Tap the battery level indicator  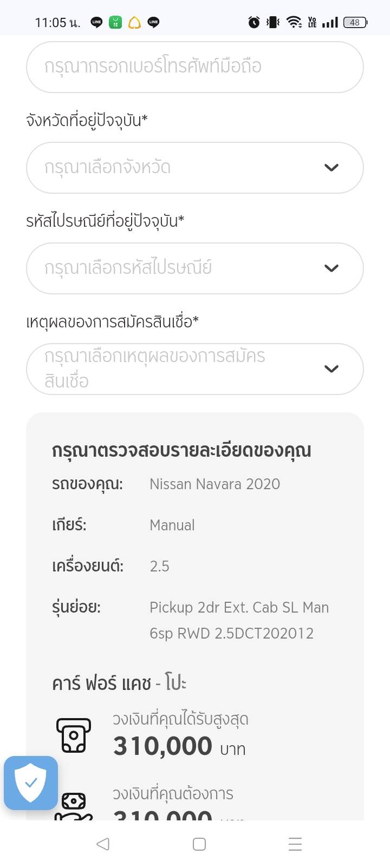pos(355,22)
